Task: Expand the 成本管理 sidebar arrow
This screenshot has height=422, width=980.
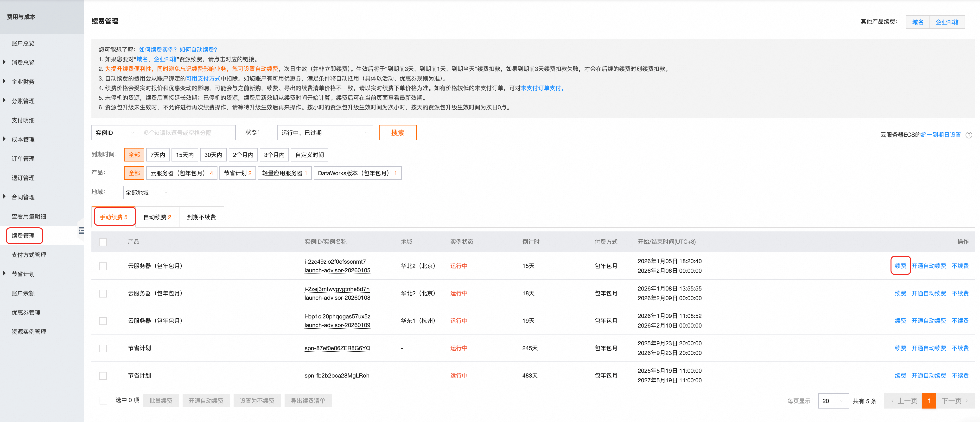Action: click(x=4, y=139)
